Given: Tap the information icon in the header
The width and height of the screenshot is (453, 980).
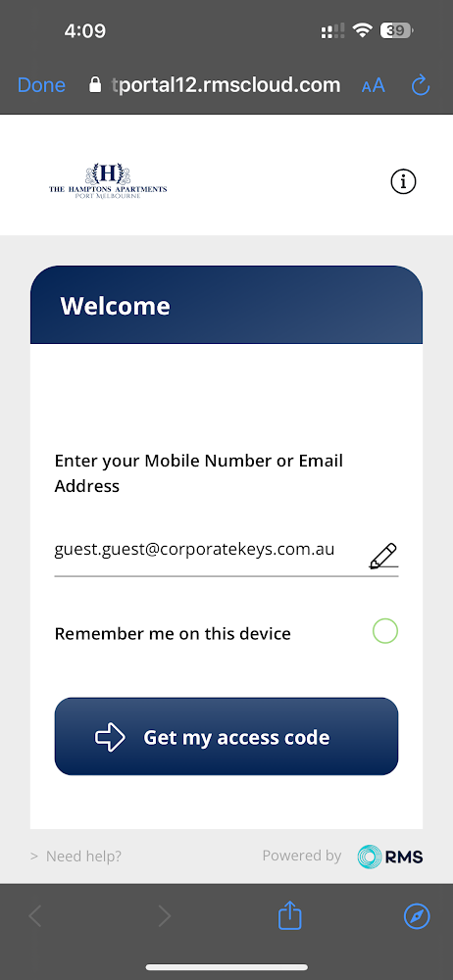Looking at the screenshot, I should pos(403,182).
